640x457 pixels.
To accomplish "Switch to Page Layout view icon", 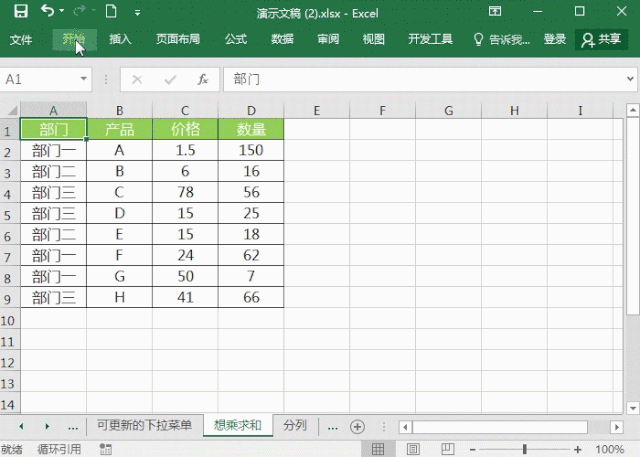I will [x=413, y=449].
